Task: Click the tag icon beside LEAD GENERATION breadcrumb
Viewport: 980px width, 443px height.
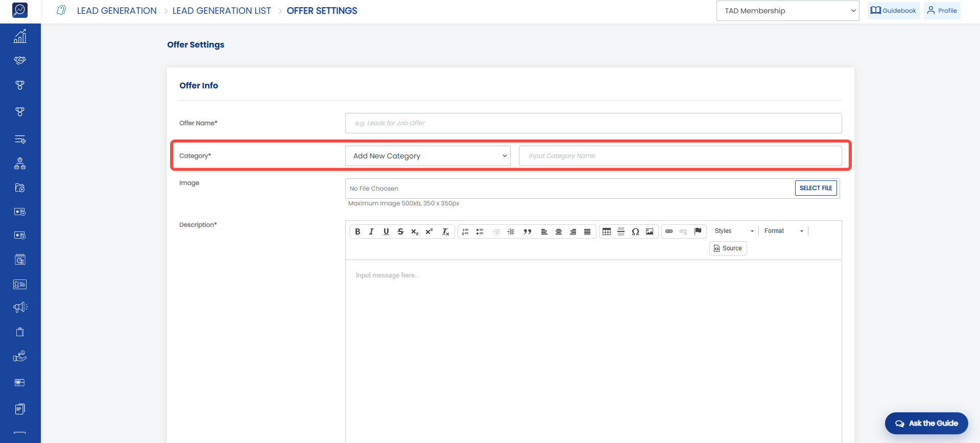Action: coord(61,10)
